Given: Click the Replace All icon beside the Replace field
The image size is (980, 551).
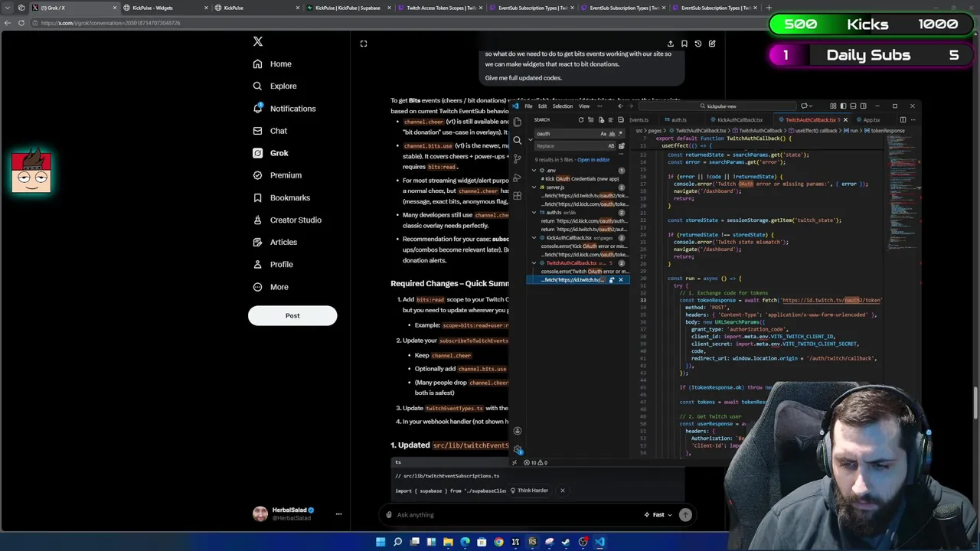Looking at the screenshot, I should click(622, 145).
